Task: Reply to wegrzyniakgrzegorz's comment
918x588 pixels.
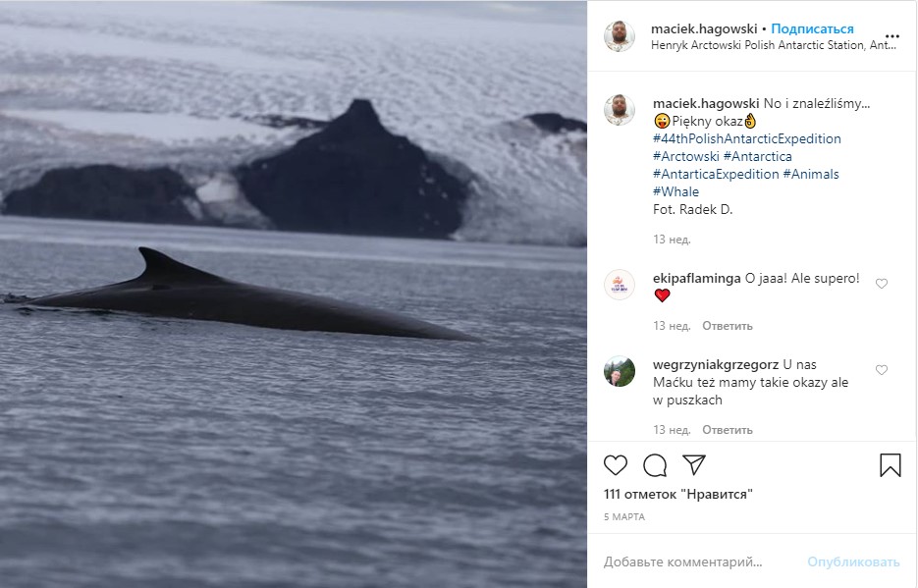Action: (x=728, y=430)
